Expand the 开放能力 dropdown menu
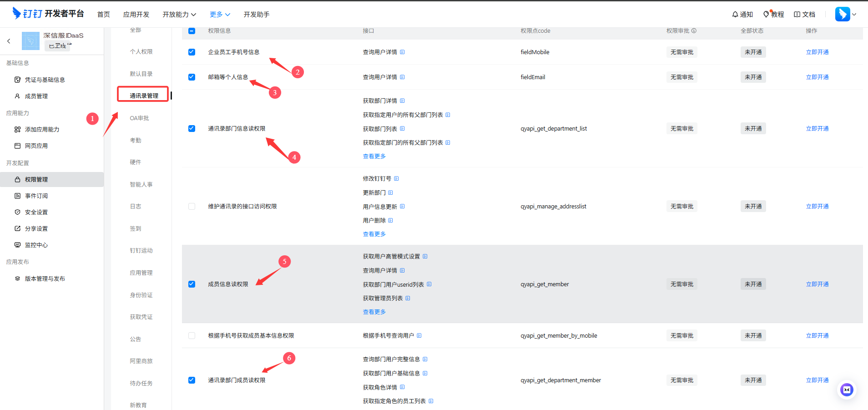The image size is (868, 410). [179, 15]
